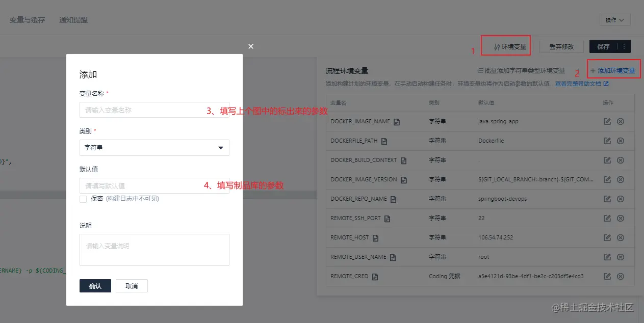Click the 环境变量 button
This screenshot has width=644, height=323.
pyautogui.click(x=510, y=46)
